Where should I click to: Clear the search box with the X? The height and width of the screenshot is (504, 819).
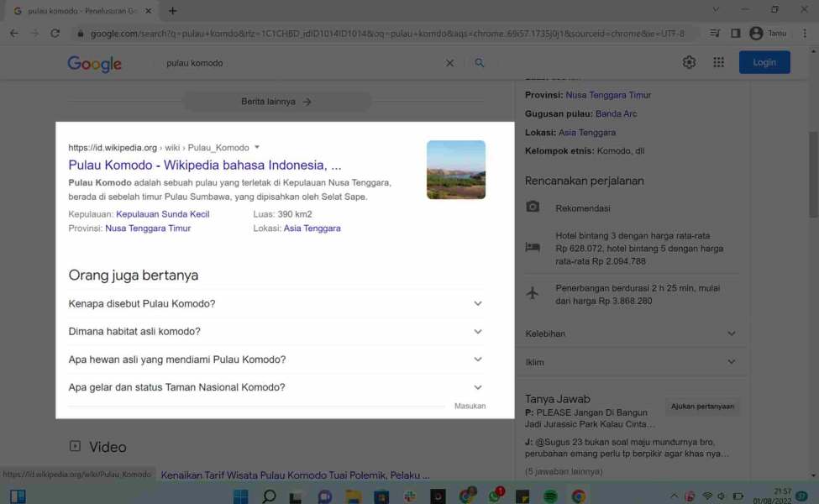tap(449, 63)
